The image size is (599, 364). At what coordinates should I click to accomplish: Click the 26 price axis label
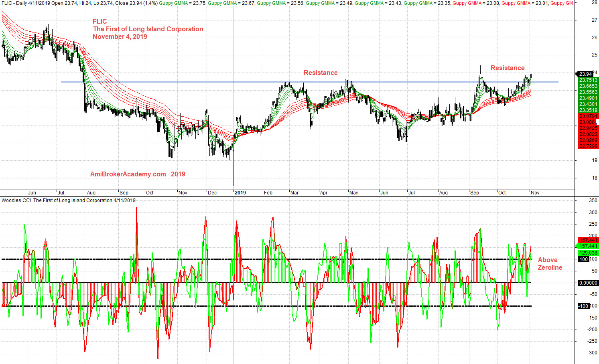(x=594, y=38)
